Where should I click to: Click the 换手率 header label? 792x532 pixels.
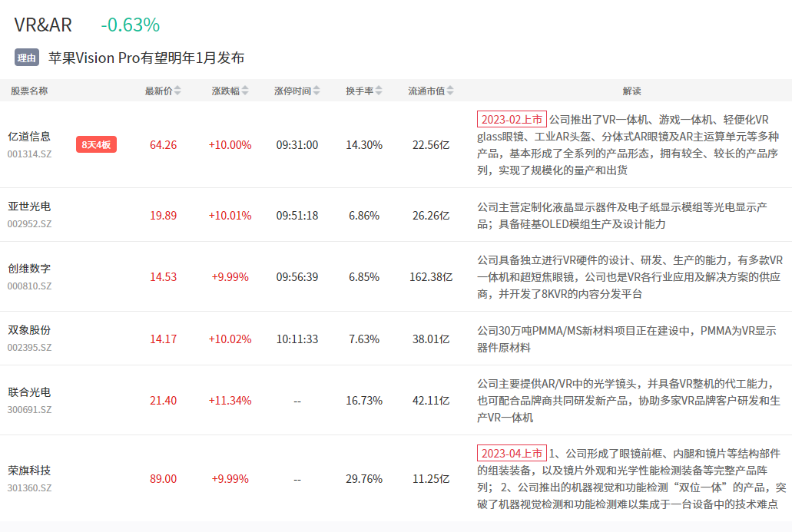tap(360, 91)
